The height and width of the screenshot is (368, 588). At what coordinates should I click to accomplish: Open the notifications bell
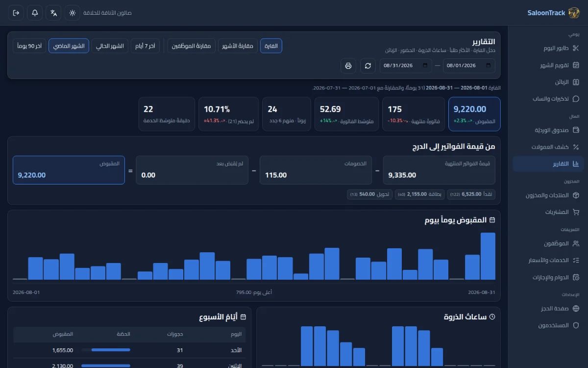[35, 13]
